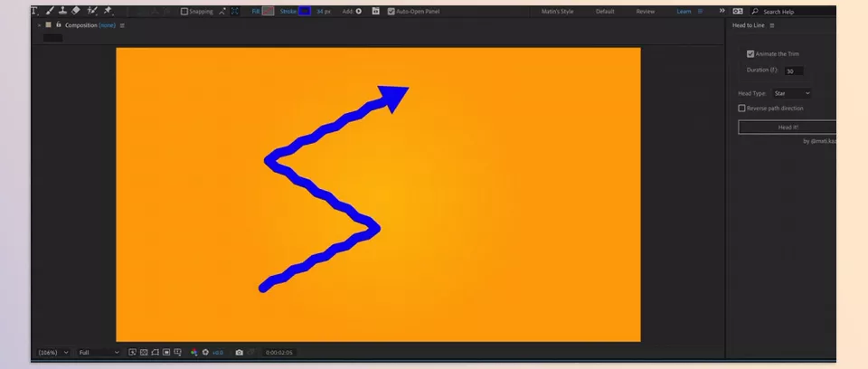Open the Composition panel menu icon
The width and height of the screenshot is (868, 369).
(122, 25)
